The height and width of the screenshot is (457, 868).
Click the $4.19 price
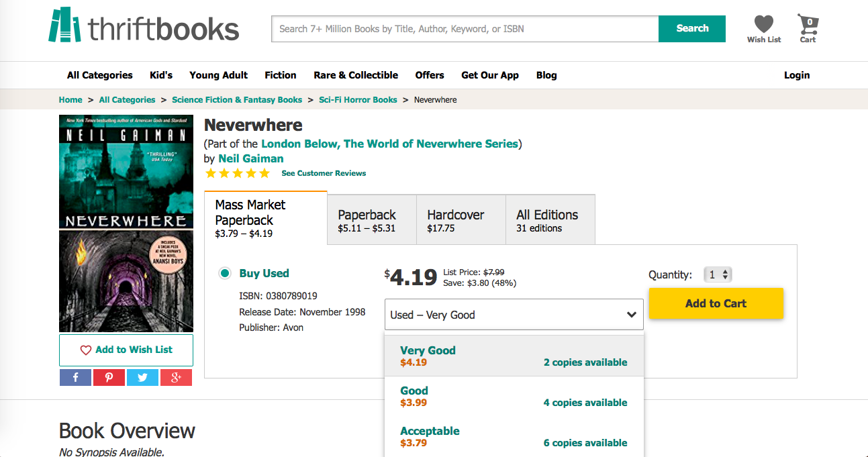click(411, 277)
